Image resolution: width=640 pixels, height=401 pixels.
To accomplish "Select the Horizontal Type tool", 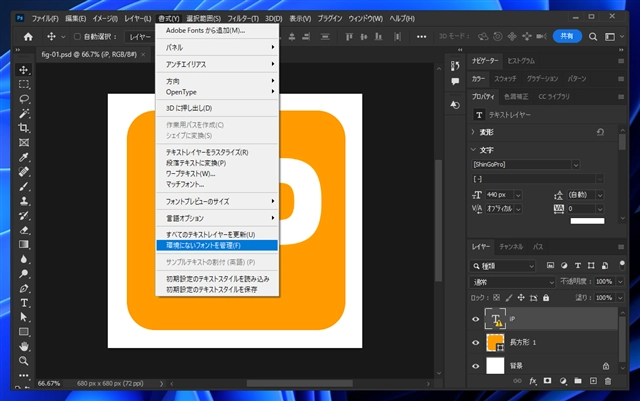I will click(24, 302).
